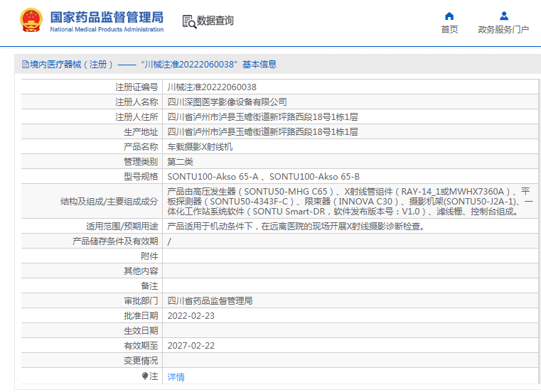Image resolution: width=541 pixels, height=392 pixels.
Task: Click the 型号规格 label
Action: tap(141, 177)
